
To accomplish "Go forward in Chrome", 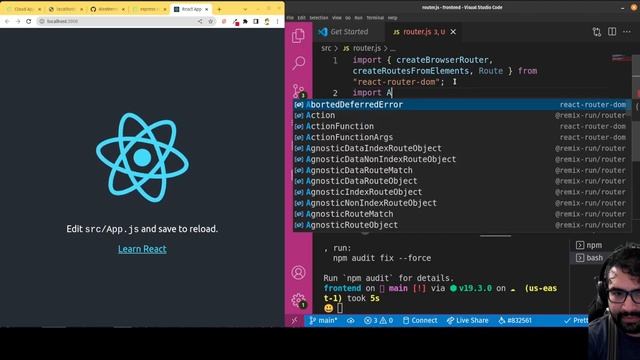I will point(18,21).
